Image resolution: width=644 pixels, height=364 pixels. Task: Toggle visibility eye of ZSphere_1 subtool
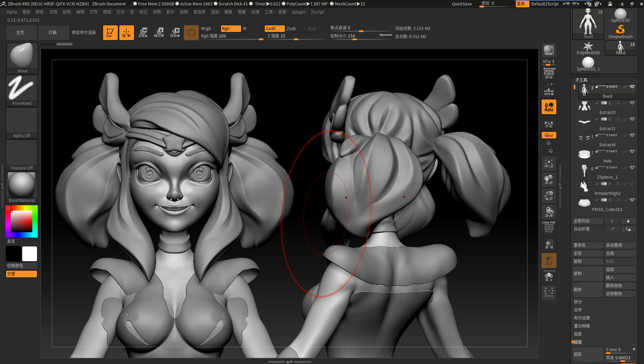point(632,168)
